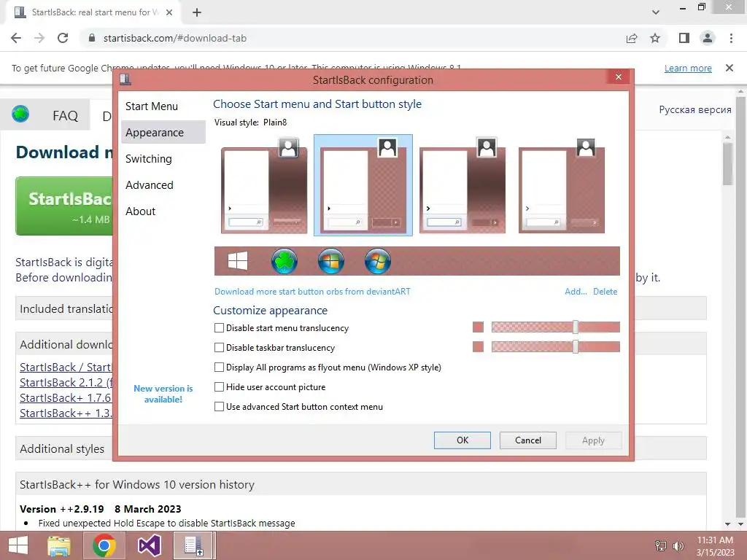747x560 pixels.
Task: Open start menu color swatch
Action: (x=478, y=327)
